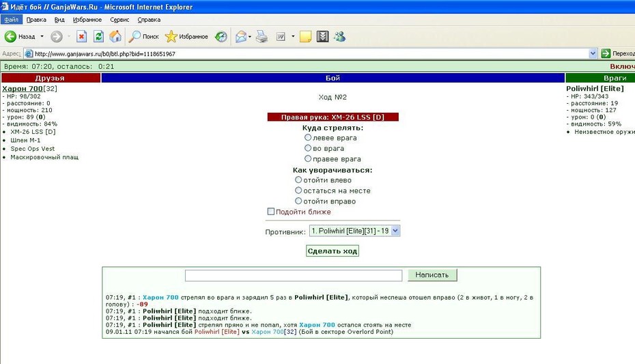This screenshot has width=635, height=364.
Task: Tick the 'Подойти ближе' checkbox
Action: pyautogui.click(x=271, y=211)
